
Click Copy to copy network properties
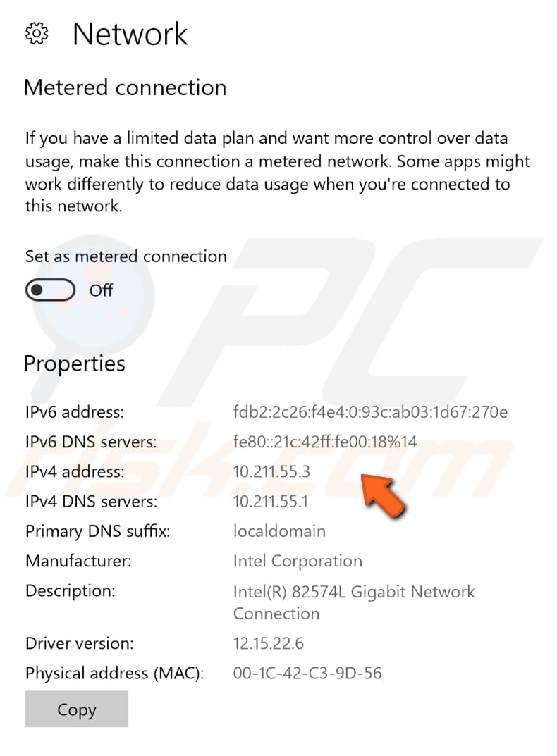76,709
